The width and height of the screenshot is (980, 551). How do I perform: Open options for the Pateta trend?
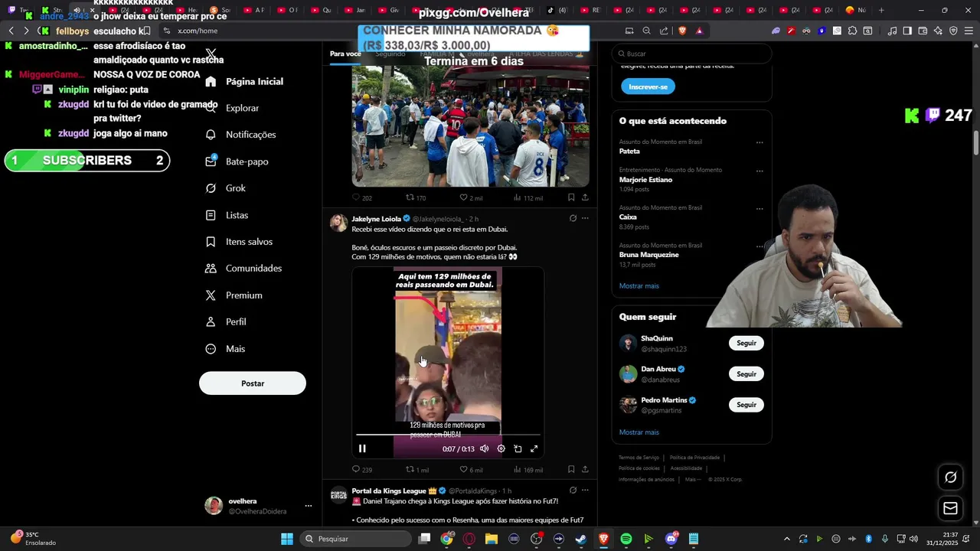coord(759,142)
